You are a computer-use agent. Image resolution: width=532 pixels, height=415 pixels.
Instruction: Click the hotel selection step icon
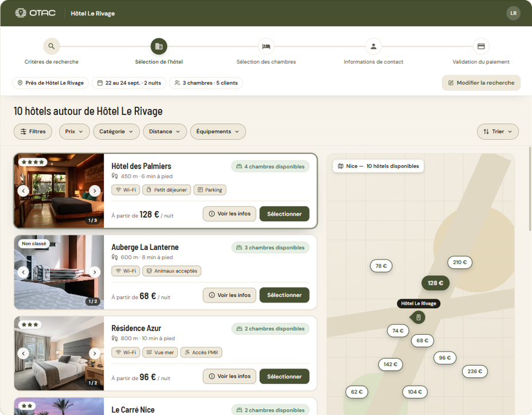tap(159, 46)
